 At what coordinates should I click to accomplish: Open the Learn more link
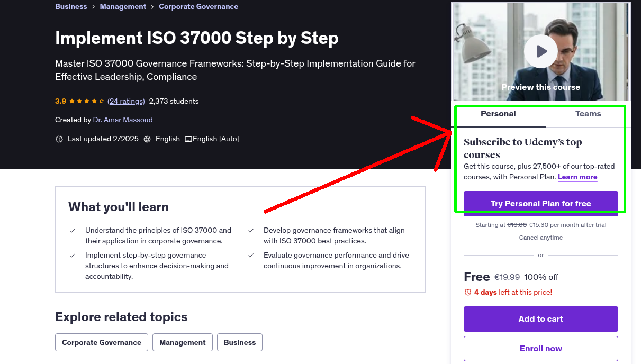tap(577, 177)
